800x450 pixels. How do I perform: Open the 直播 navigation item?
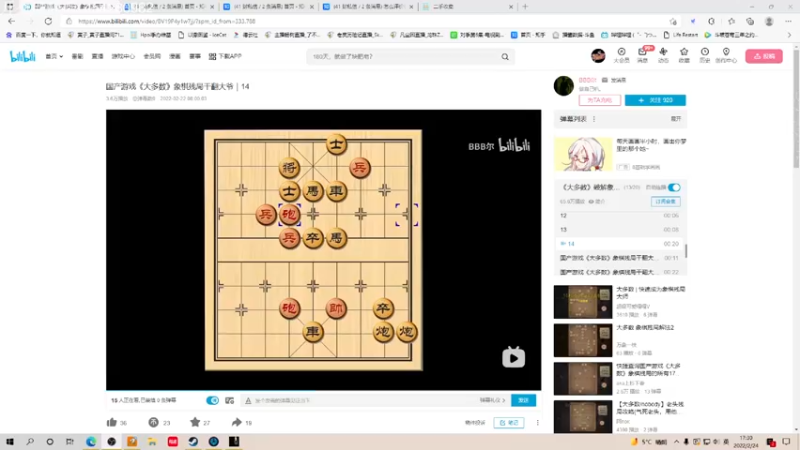[x=97, y=56]
